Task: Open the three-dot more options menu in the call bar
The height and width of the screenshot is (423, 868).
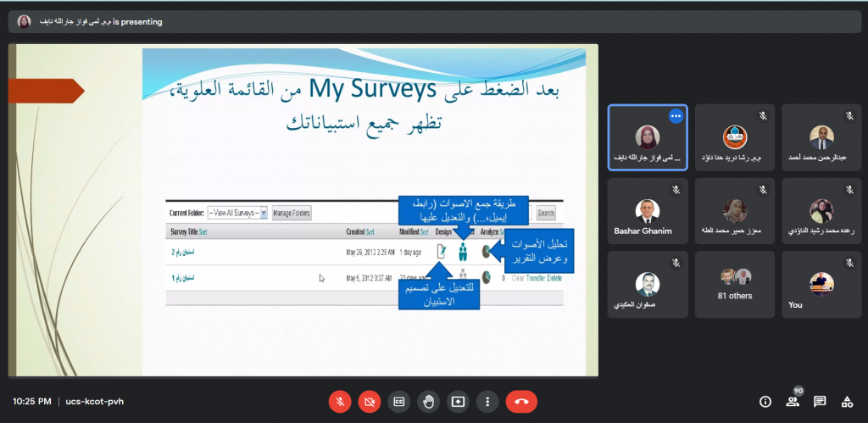Action: 487,401
